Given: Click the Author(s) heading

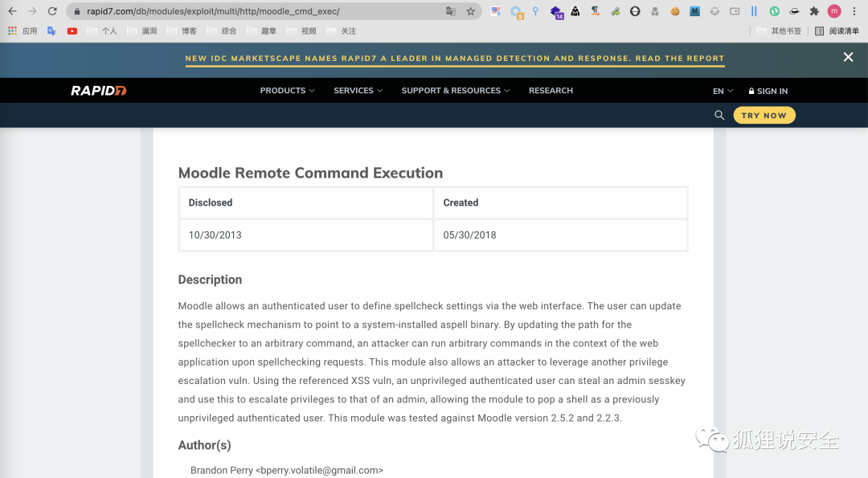Looking at the screenshot, I should tap(204, 445).
